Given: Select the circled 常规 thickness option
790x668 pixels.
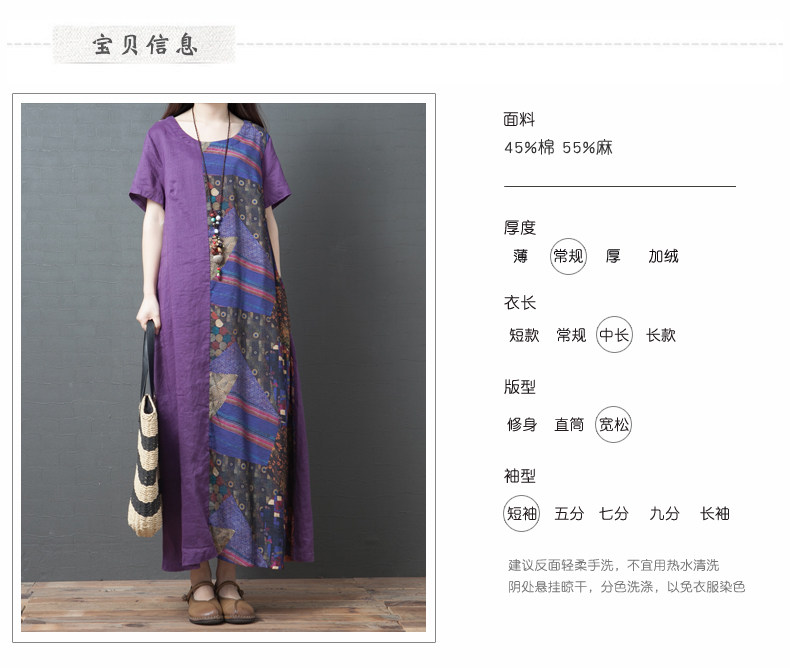Looking at the screenshot, I should (568, 256).
